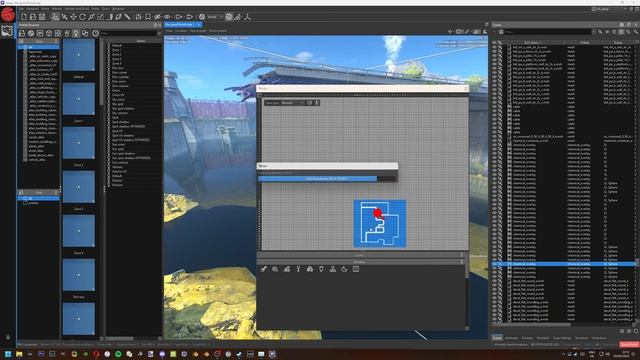Open the second menu in menu bar
The height and width of the screenshot is (360, 640).
[x=32, y=9]
